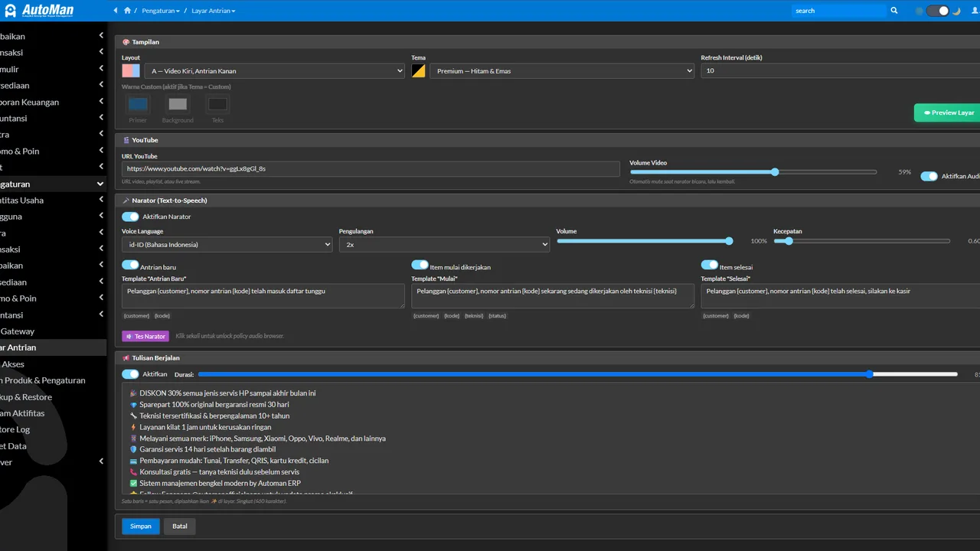Adjust the narrator Volume slider
The width and height of the screenshot is (980, 551).
tap(645, 241)
